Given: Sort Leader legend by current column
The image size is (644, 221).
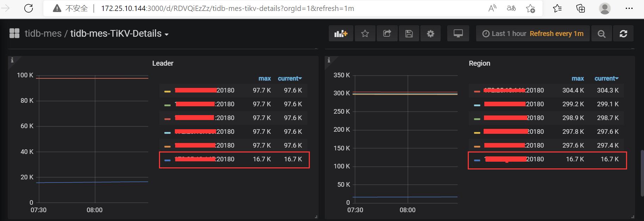Looking at the screenshot, I should click(x=290, y=78).
